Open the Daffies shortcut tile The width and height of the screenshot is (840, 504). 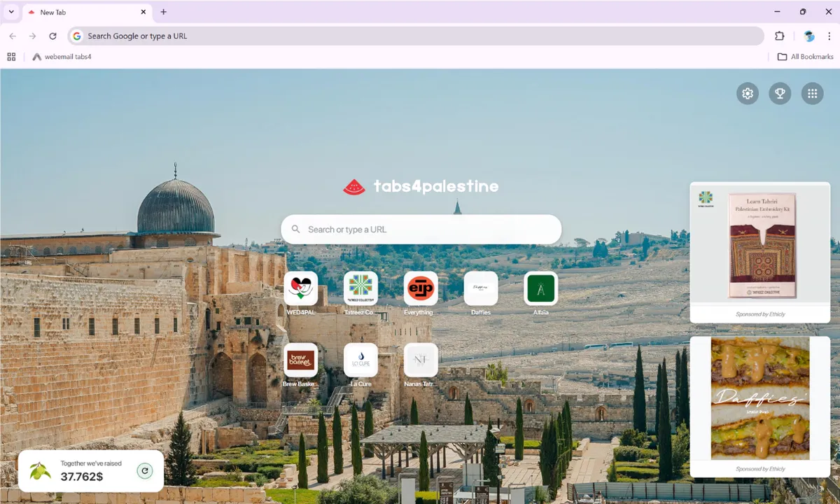tap(481, 289)
